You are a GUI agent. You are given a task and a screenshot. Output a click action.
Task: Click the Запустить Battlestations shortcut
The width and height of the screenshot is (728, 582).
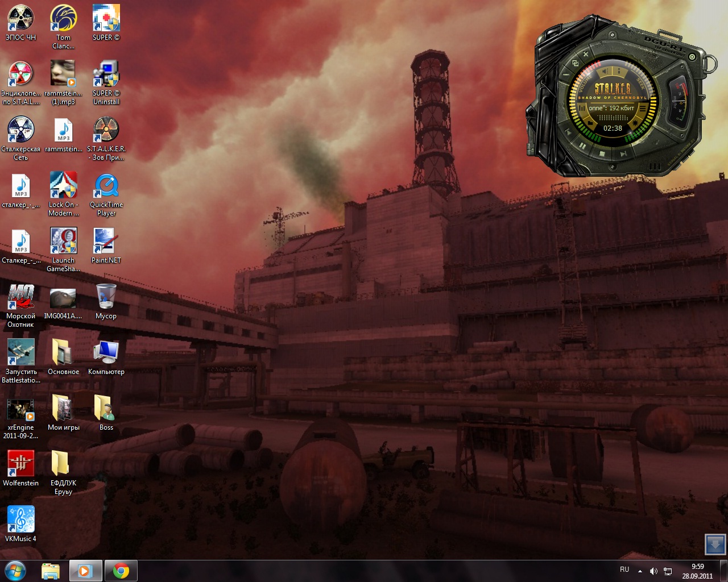[x=20, y=361]
